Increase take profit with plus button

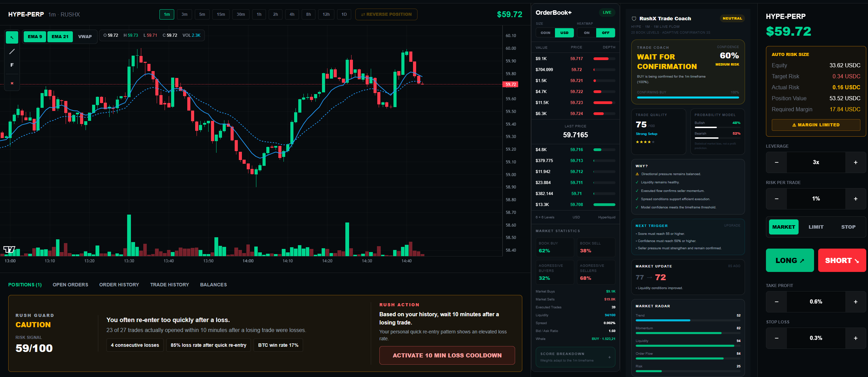click(856, 302)
